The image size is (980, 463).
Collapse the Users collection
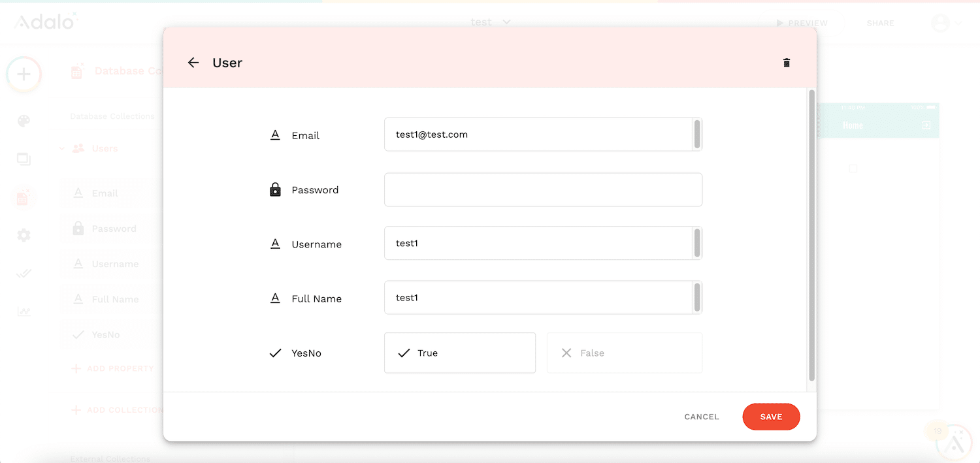(x=62, y=149)
